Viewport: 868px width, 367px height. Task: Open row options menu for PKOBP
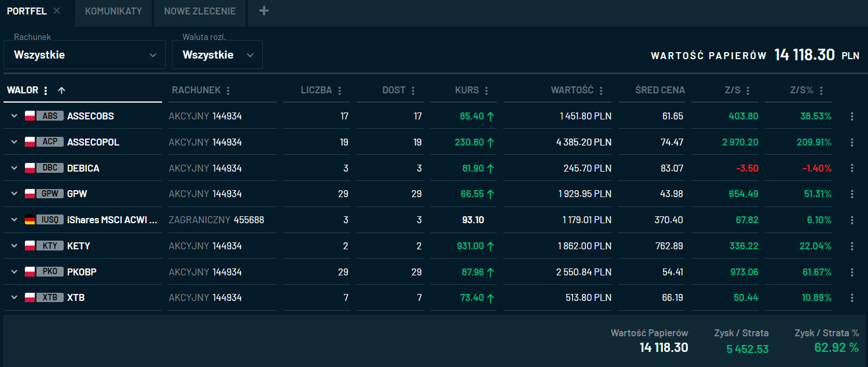(851, 272)
